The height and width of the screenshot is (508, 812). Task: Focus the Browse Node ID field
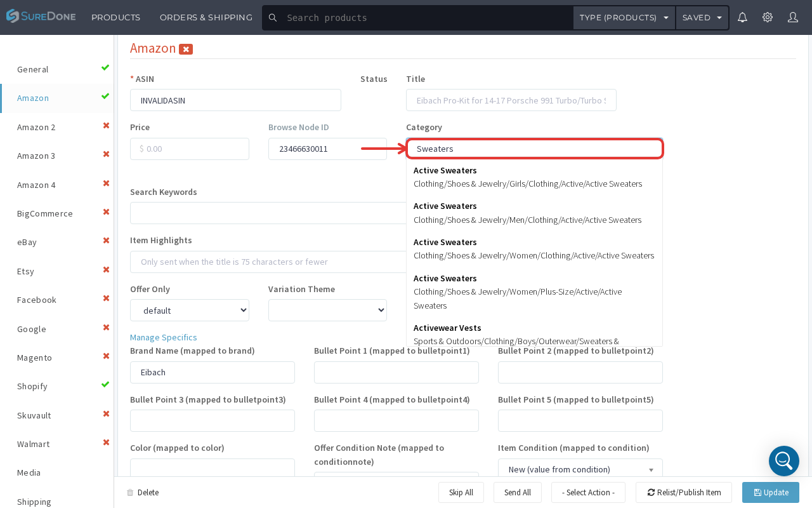point(327,149)
